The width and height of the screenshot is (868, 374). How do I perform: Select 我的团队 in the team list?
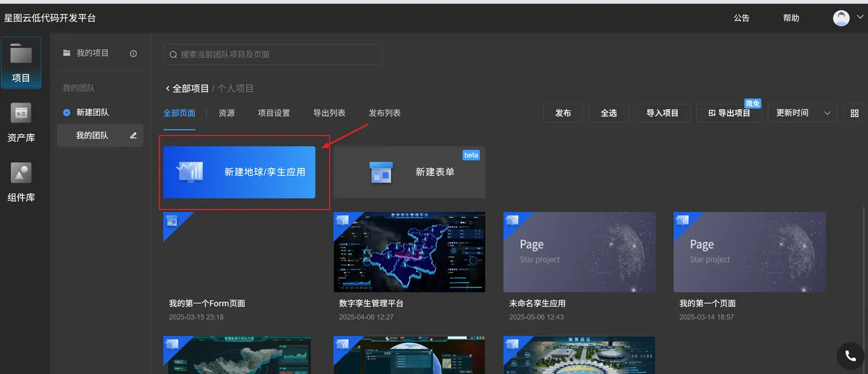100,135
